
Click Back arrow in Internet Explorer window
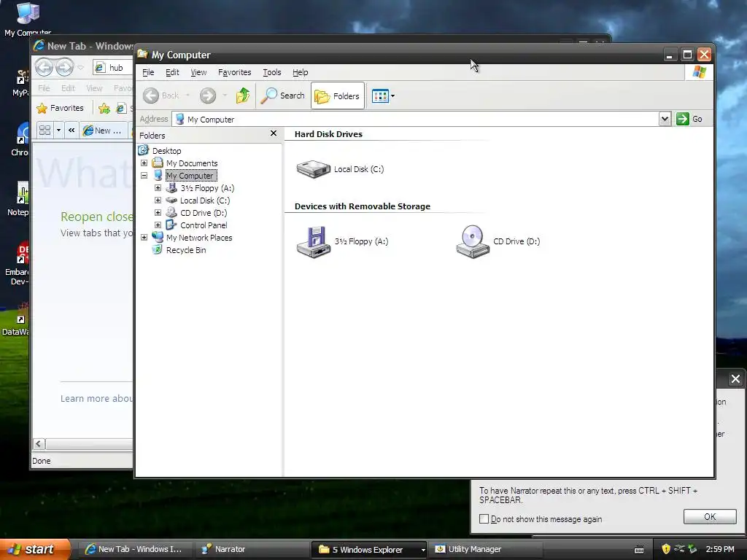[x=44, y=67]
